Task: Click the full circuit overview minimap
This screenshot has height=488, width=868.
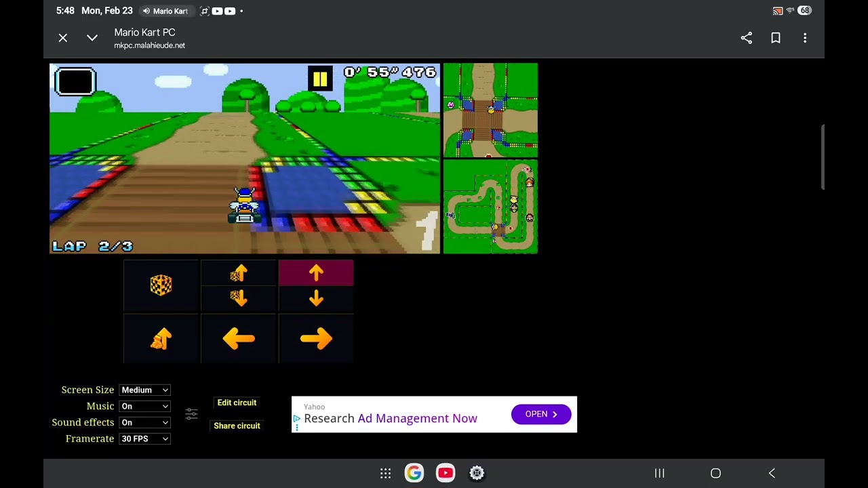Action: (x=490, y=207)
